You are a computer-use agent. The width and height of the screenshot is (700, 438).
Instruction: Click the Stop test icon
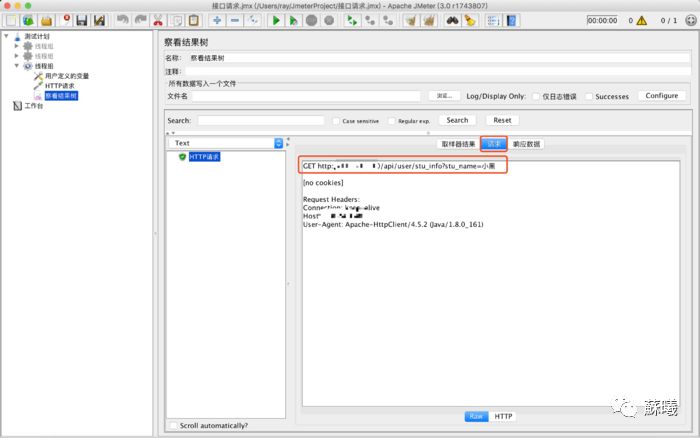tap(312, 21)
